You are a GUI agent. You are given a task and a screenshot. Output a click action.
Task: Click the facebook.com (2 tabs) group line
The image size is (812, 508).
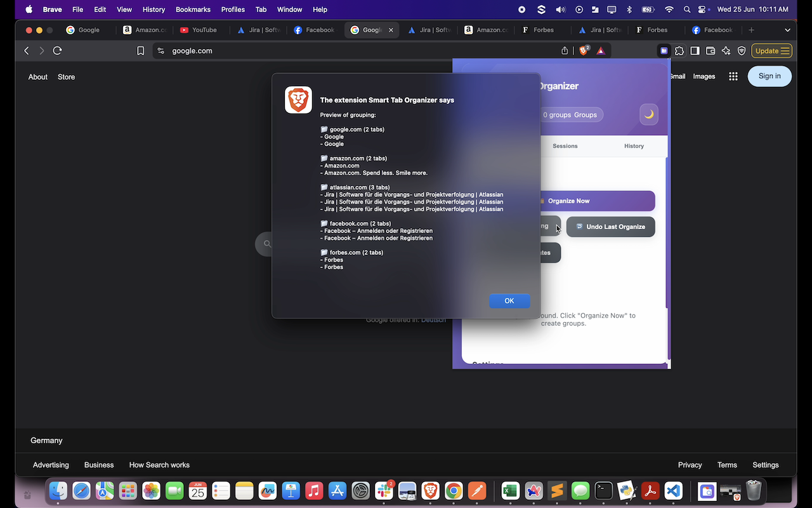point(355,224)
